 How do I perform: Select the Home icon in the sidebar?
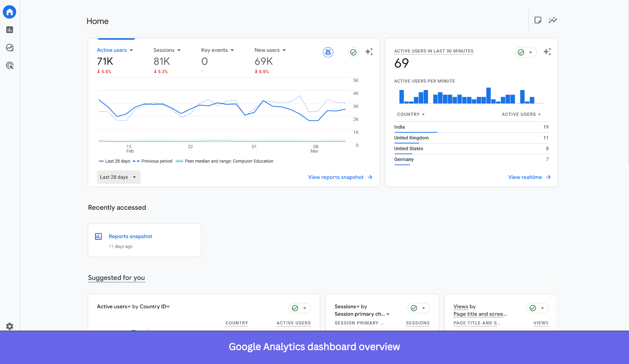(9, 12)
